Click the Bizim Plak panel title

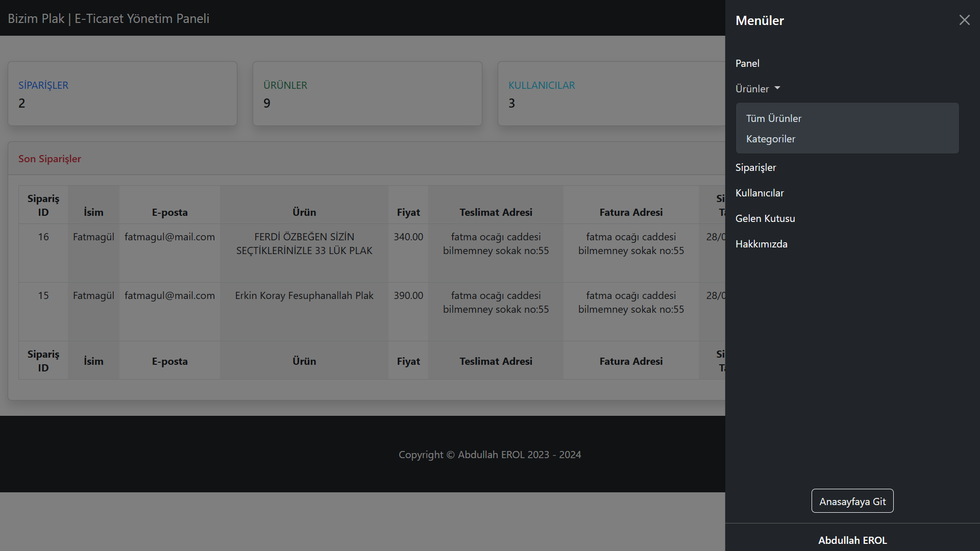point(108,18)
